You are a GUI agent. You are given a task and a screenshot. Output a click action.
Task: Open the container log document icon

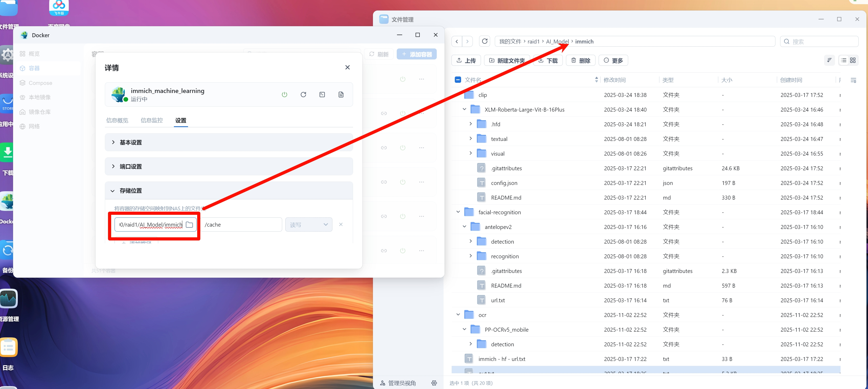tap(341, 95)
